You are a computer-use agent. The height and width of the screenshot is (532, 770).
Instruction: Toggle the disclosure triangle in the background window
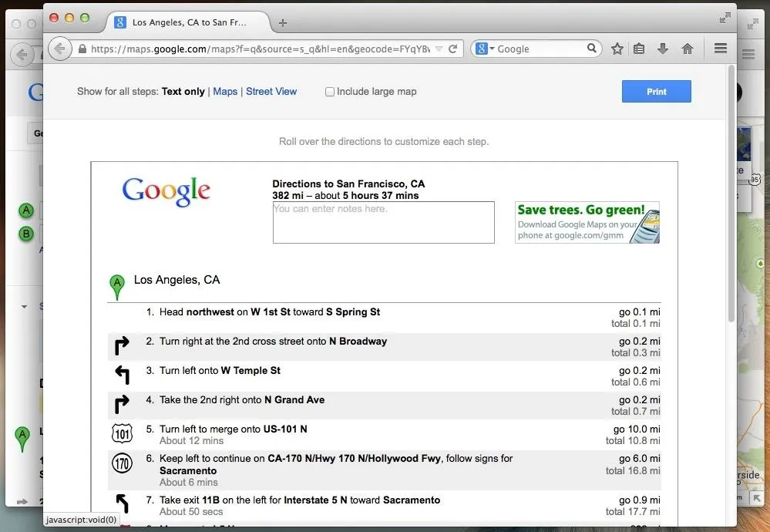click(24, 307)
